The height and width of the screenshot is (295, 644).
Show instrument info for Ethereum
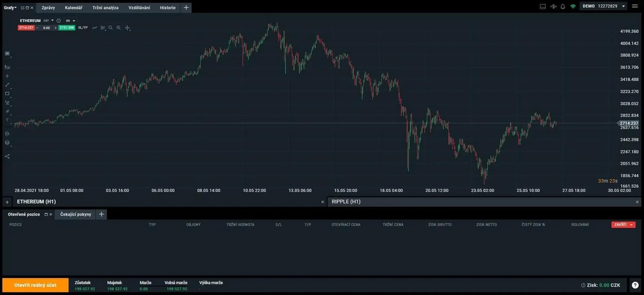pyautogui.click(x=58, y=20)
